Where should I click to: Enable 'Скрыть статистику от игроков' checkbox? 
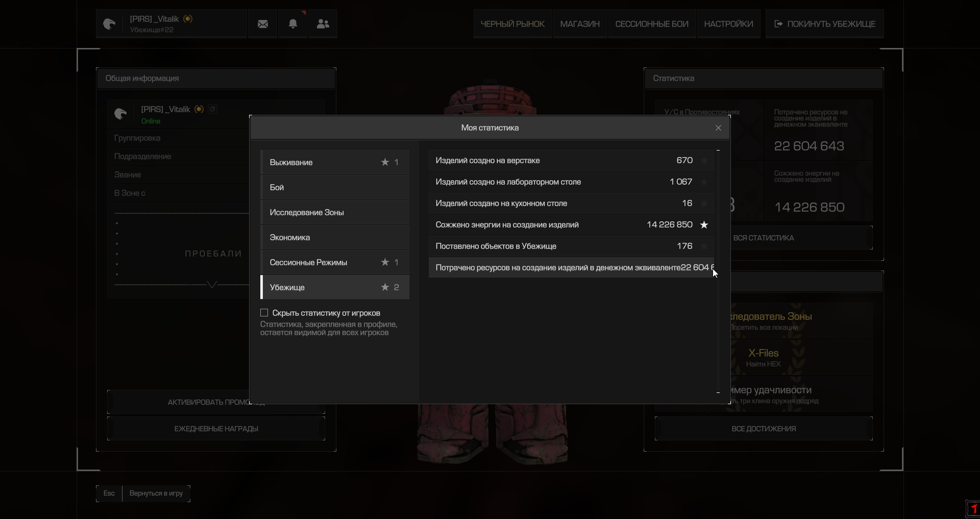[x=264, y=313]
